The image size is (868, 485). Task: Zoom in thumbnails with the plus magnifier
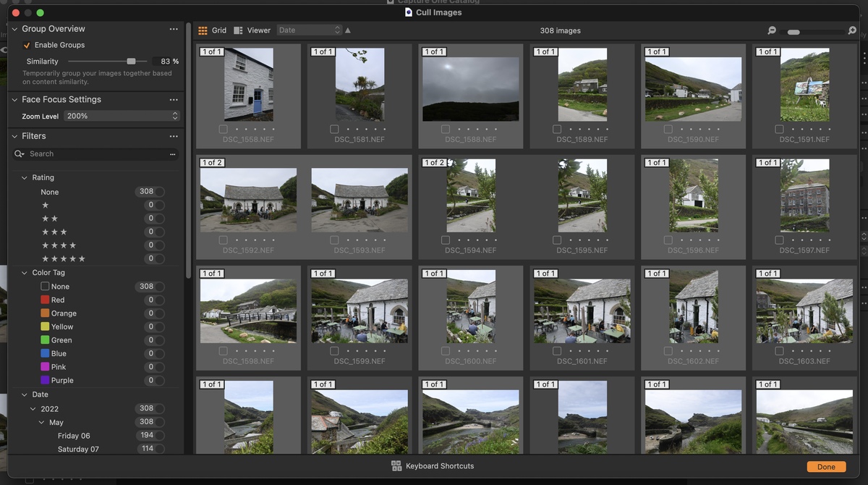click(851, 30)
